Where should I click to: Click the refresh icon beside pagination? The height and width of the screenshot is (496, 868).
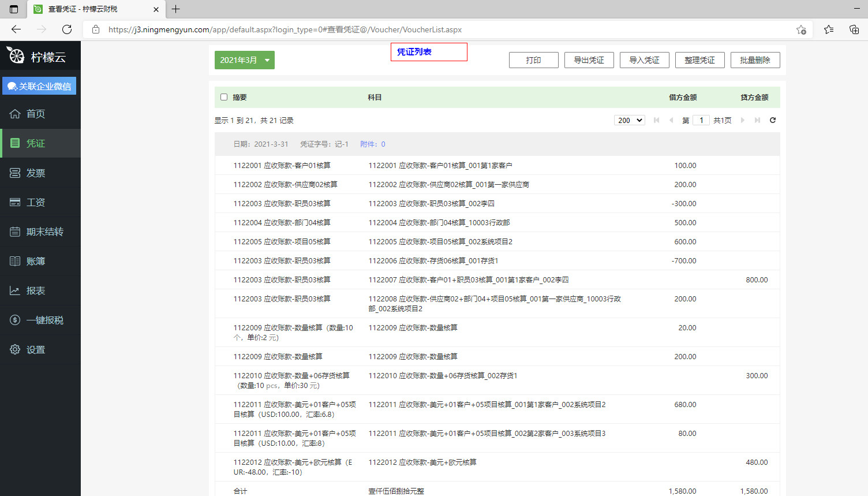[773, 120]
